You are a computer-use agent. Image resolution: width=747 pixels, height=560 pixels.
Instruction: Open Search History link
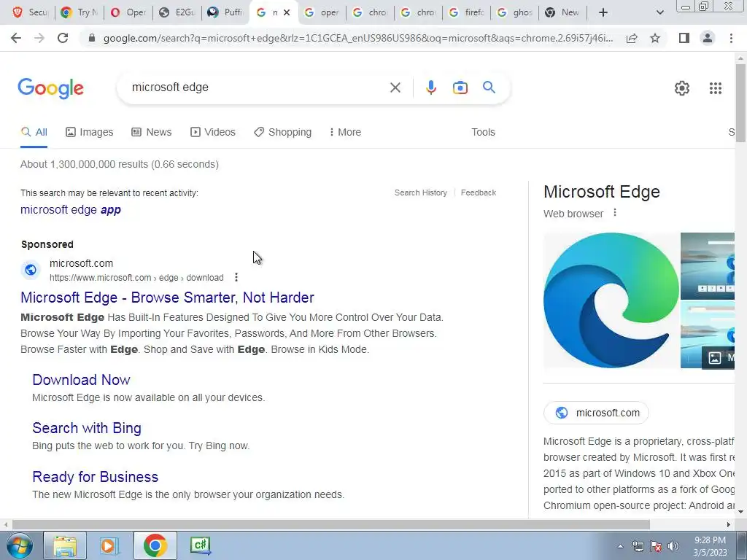coord(421,192)
